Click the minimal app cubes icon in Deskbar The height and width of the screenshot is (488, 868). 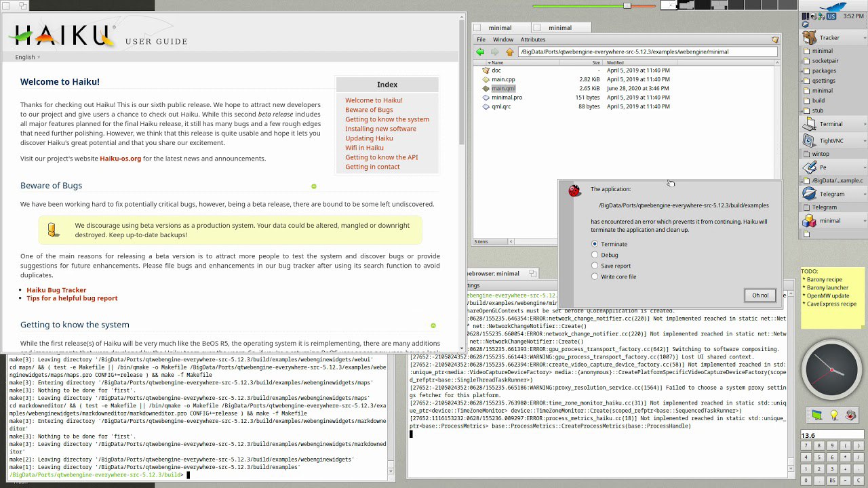(x=809, y=221)
